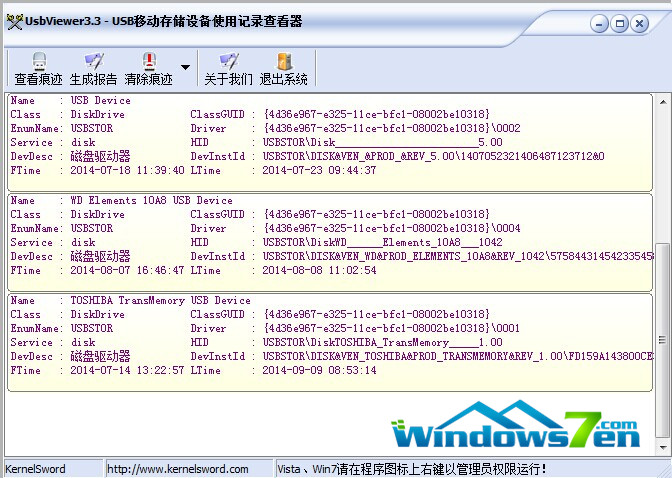Select "TOSHIBA TransMemory USB Device" name
The height and width of the screenshot is (478, 672).
[161, 300]
